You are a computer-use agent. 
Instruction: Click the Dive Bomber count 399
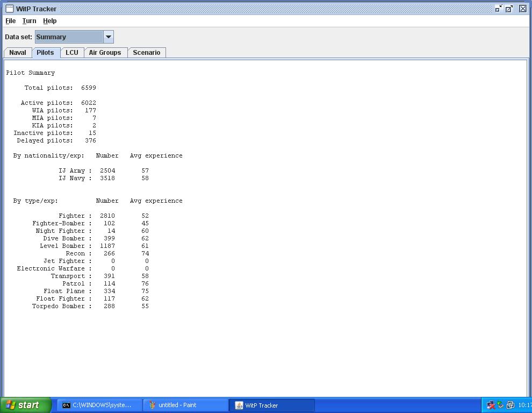point(109,238)
